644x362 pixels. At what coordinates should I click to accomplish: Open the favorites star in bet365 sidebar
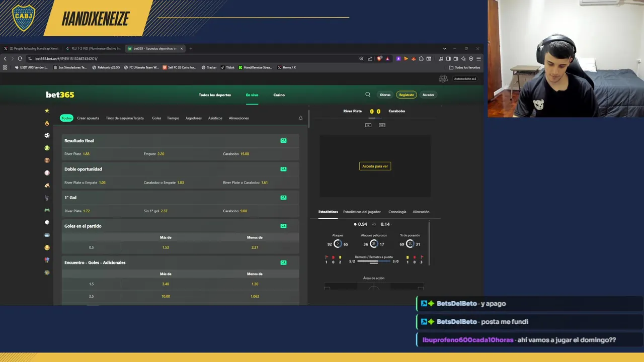click(47, 111)
